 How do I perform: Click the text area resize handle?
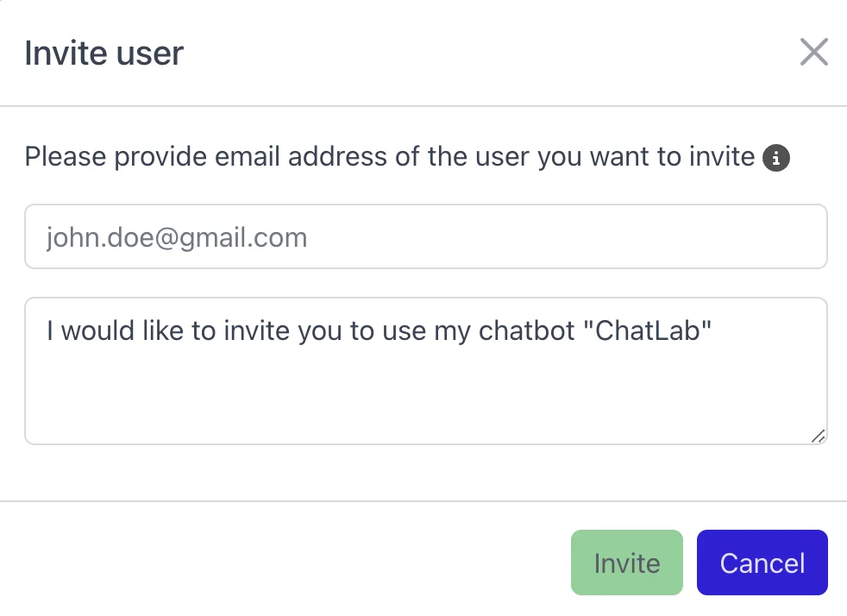coord(818,436)
